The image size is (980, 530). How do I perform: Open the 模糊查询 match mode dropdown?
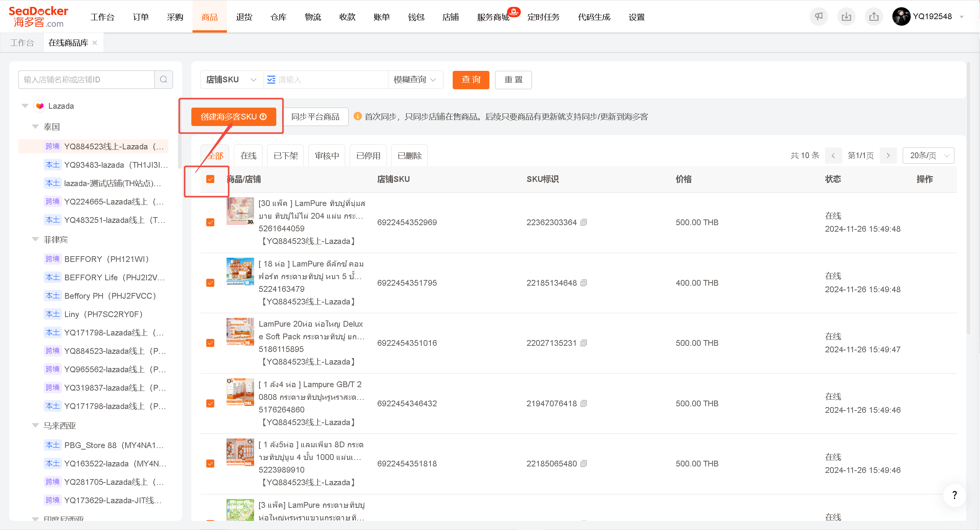click(415, 80)
